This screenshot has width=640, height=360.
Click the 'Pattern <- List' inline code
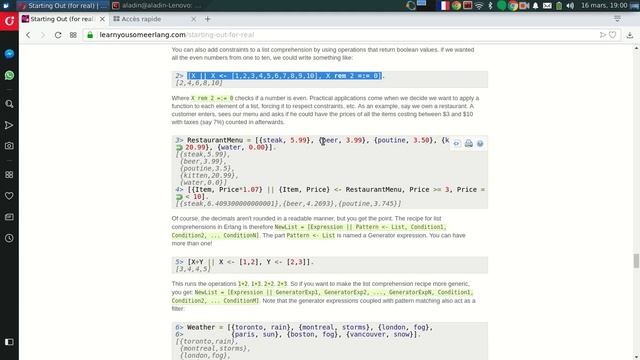[310, 236]
